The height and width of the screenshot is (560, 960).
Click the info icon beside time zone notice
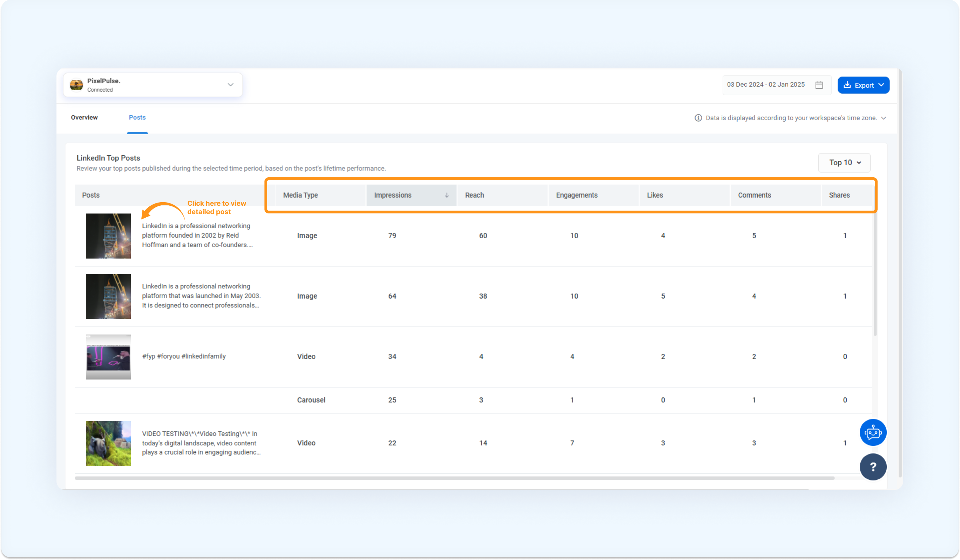[698, 118]
